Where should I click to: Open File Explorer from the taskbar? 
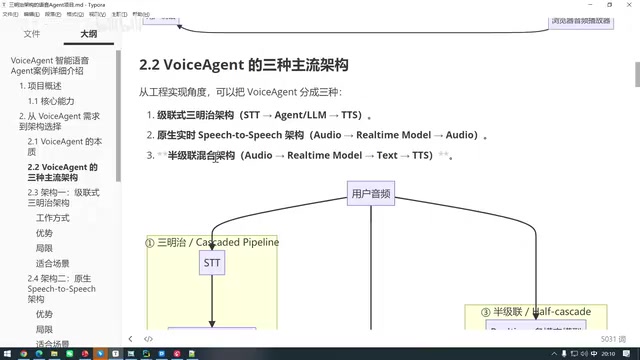click(x=54, y=353)
